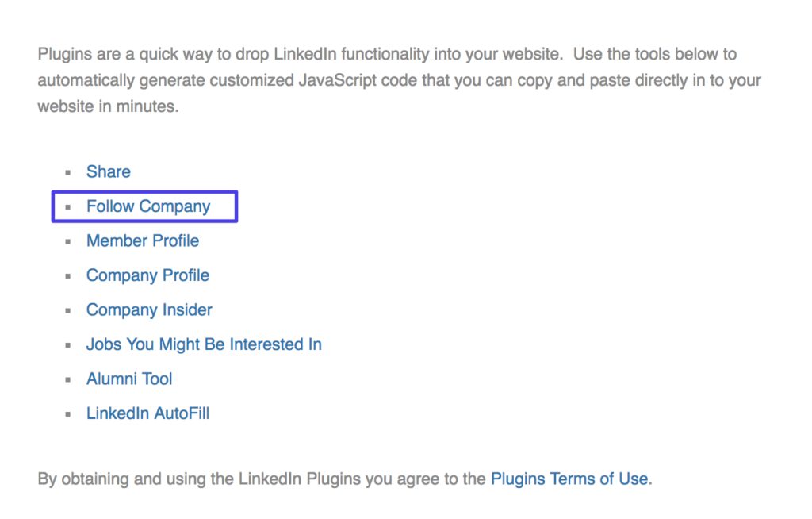This screenshot has height=519, width=812.
Task: Click the bullet marker beside Follow Company
Action: [x=68, y=207]
